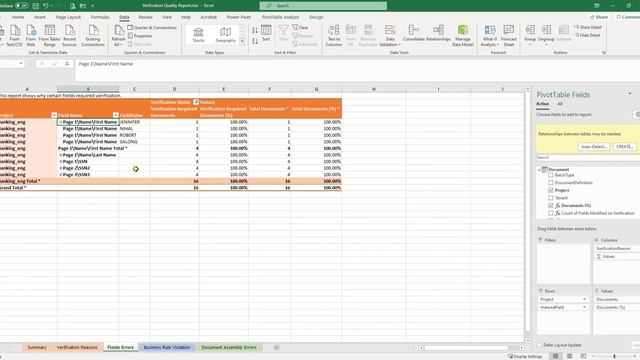Viewport: 640px width, 360px height.
Task: Open the Field Name filter dropdown
Action: tap(116, 115)
